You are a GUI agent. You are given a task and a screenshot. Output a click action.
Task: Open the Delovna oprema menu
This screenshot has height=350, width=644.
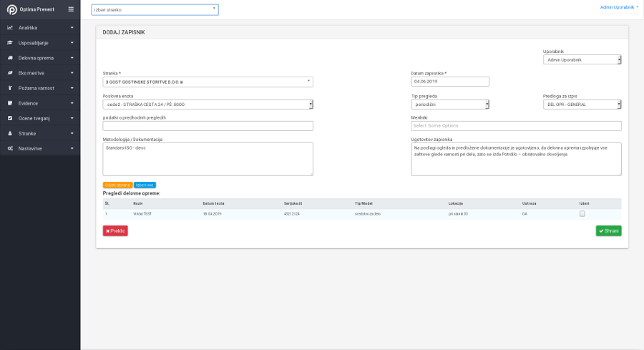(x=40, y=58)
